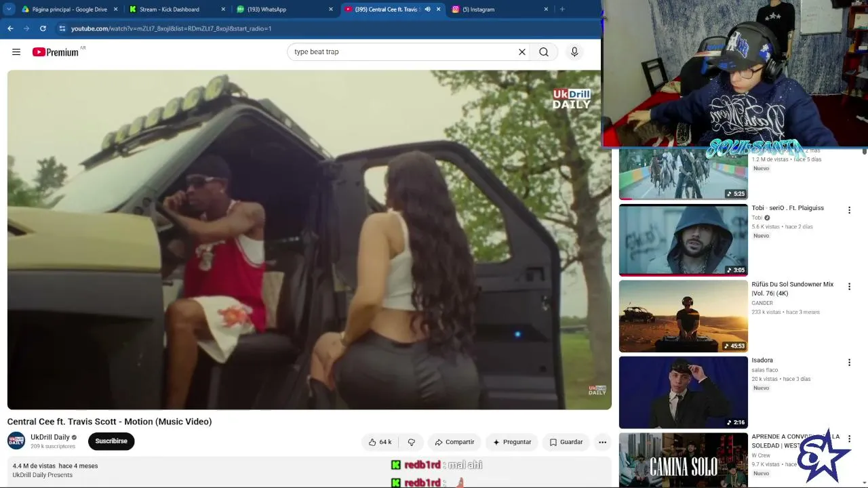Run search with magnifier button
This screenshot has height=488, width=868.
(x=544, y=52)
